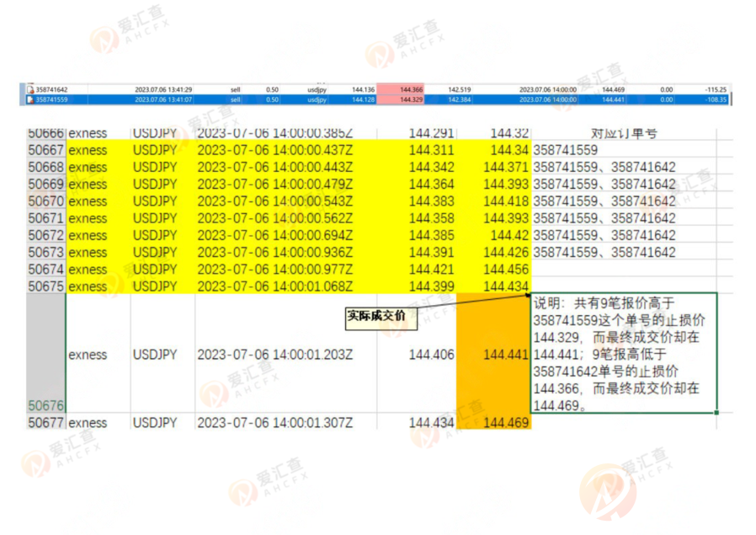Image resolution: width=756 pixels, height=535 pixels.
Task: Click the 实际成交价 callout label
Action: tap(376, 317)
